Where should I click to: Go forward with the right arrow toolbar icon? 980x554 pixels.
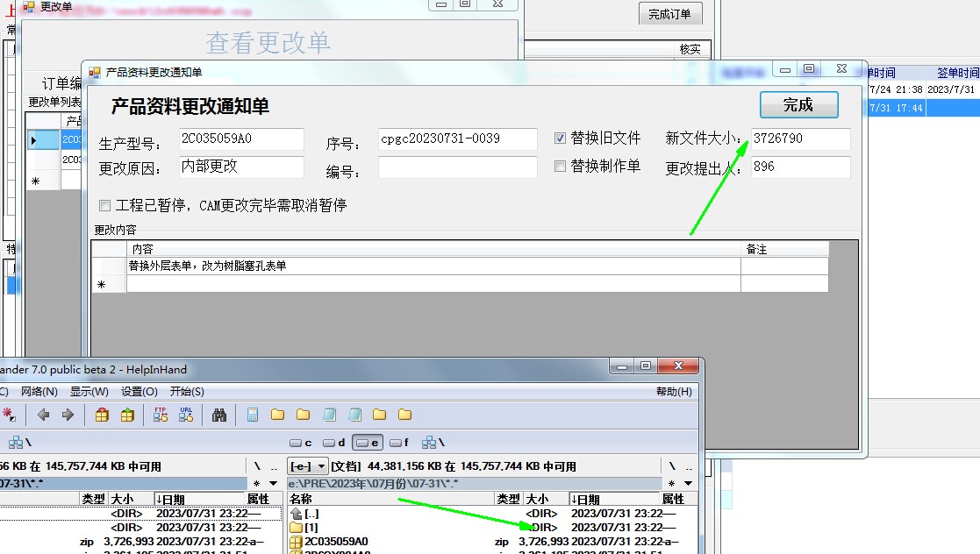[68, 415]
